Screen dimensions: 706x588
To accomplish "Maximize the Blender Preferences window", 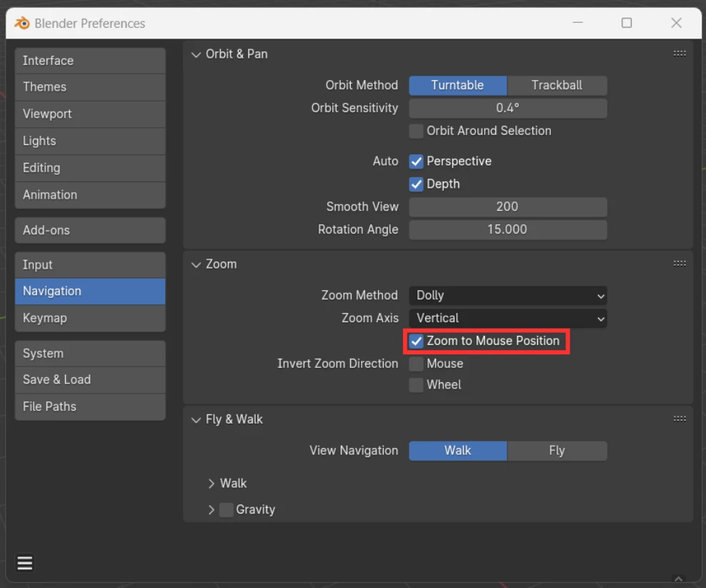I will [626, 23].
